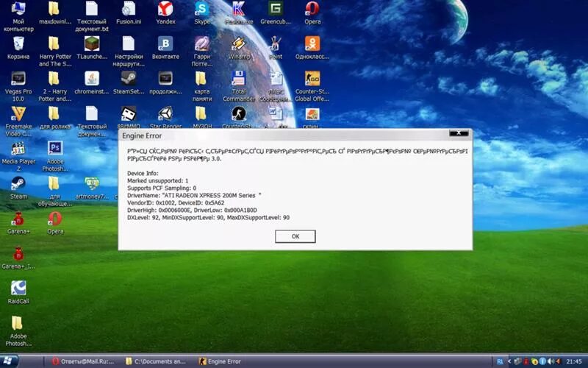Click the red Garena tray icon
Screen dimensions: 588x368
tap(526, 361)
